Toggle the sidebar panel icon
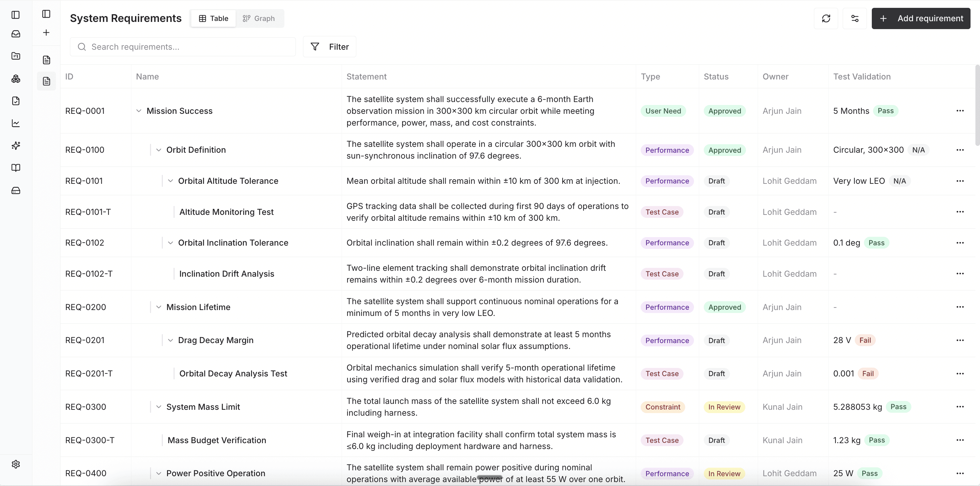The image size is (980, 486). click(x=15, y=15)
